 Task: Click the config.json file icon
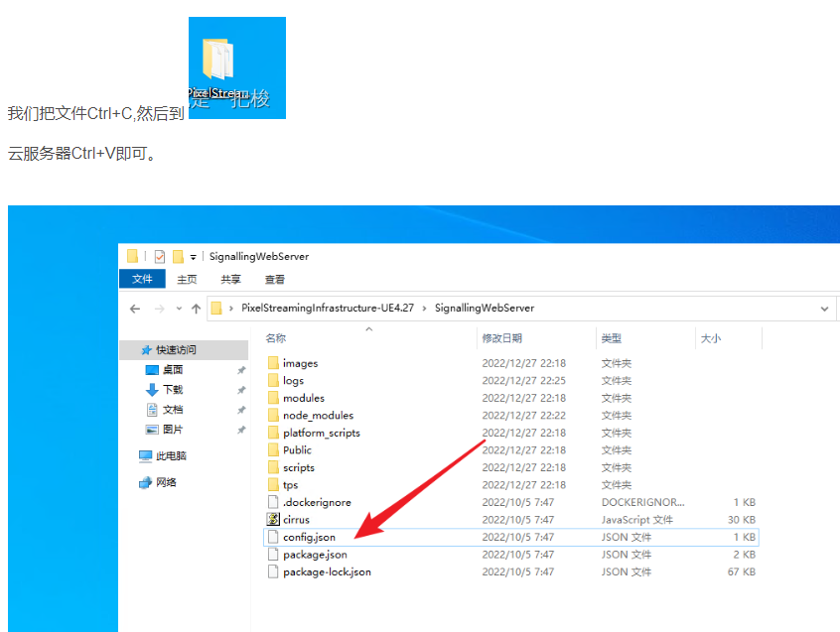(273, 537)
